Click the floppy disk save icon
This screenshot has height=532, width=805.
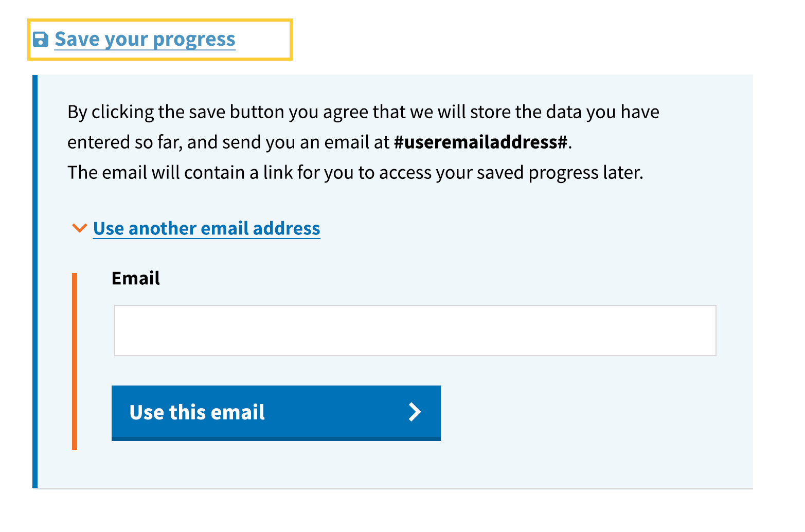(41, 40)
